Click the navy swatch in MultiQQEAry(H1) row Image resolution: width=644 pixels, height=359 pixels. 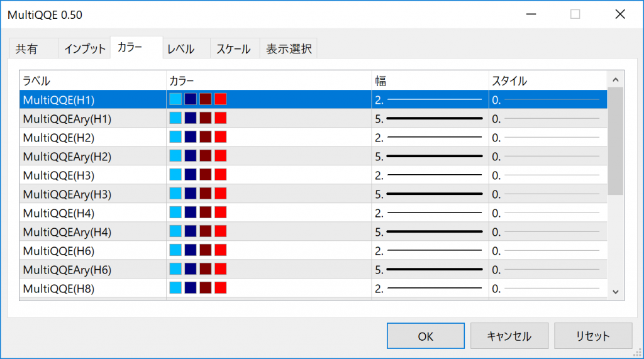click(x=191, y=118)
